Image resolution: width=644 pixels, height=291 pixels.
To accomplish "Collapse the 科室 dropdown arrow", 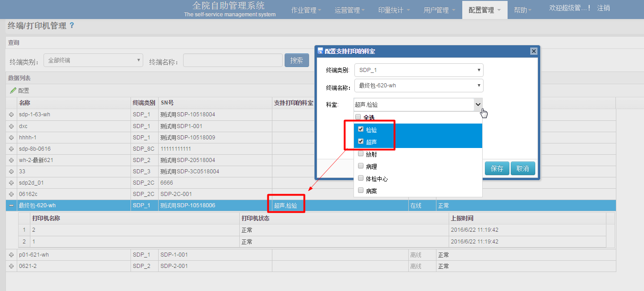I will point(478,105).
